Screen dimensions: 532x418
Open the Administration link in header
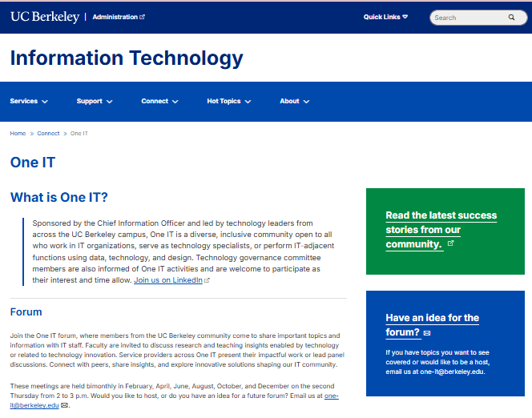[x=115, y=17]
